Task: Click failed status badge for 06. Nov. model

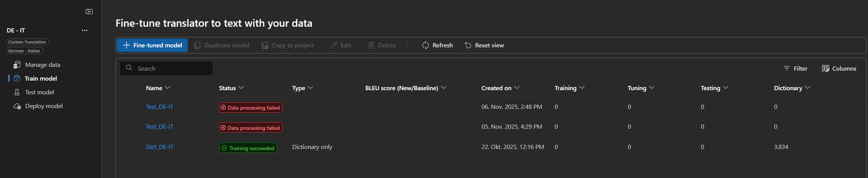Action: tap(250, 108)
